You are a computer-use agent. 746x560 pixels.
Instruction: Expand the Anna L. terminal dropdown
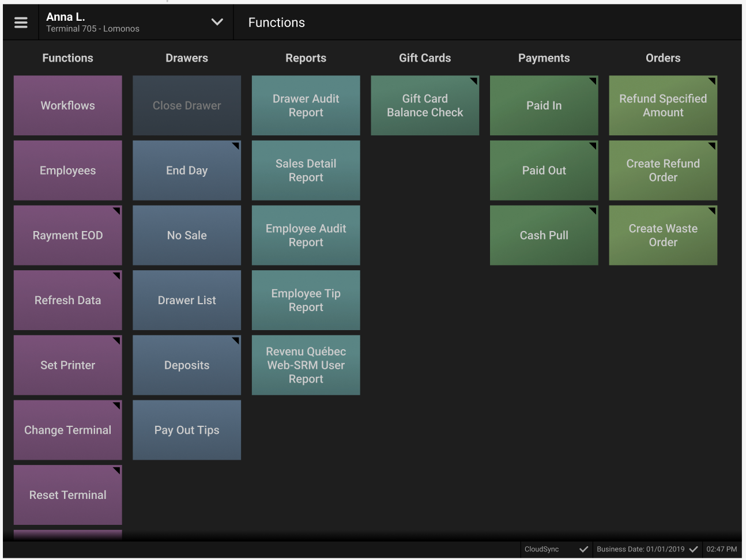pyautogui.click(x=217, y=22)
